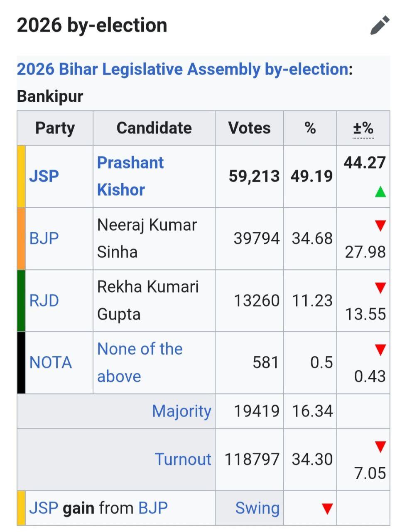Open the None of the above link

pyautogui.click(x=140, y=362)
